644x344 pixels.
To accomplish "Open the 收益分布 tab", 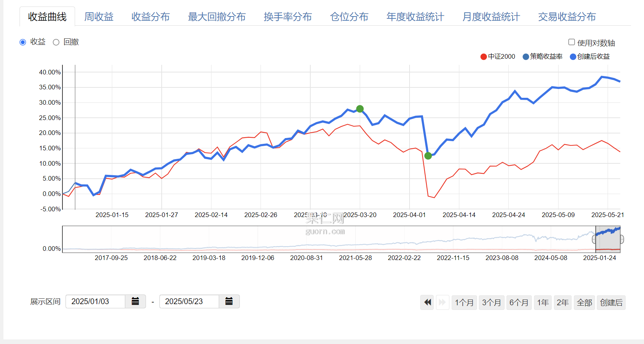I will click(x=151, y=16).
